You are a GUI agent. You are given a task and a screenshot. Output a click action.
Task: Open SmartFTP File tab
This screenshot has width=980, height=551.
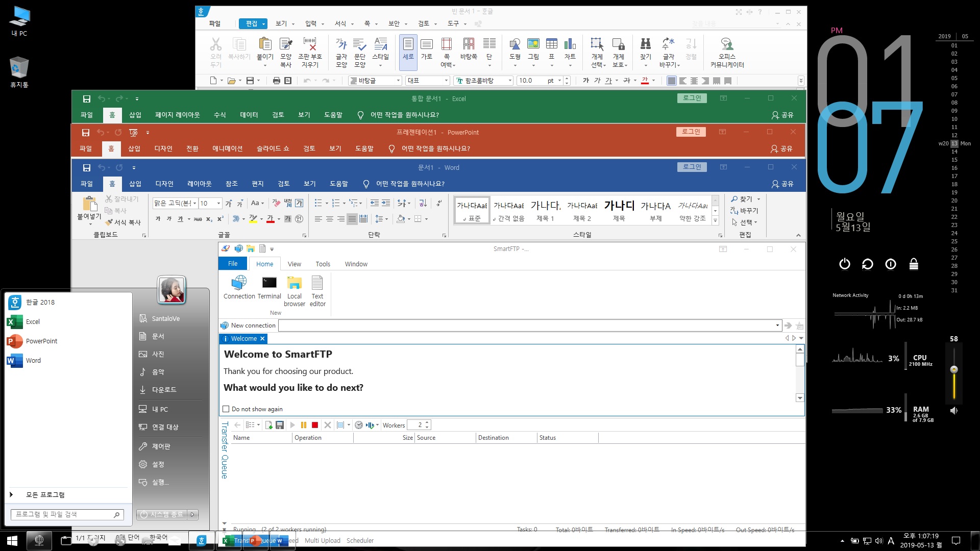tap(233, 264)
